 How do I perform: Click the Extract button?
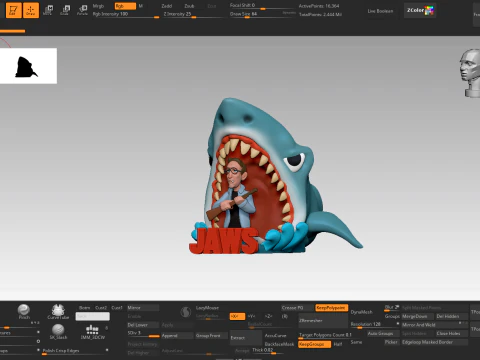click(x=246, y=338)
